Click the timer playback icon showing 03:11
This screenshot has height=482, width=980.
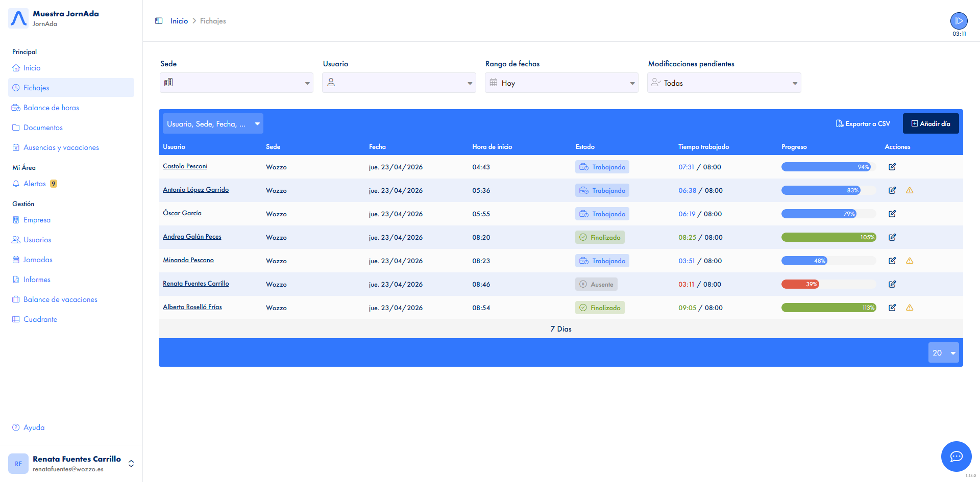click(959, 21)
